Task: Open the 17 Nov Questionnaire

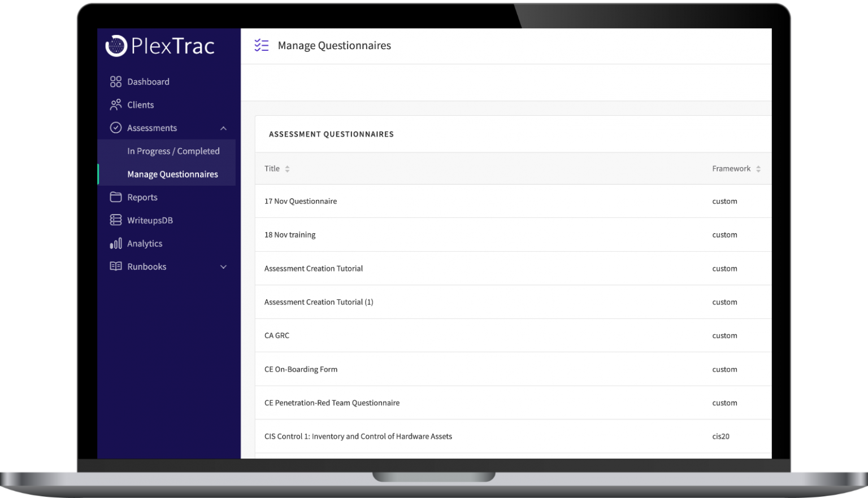Action: click(301, 201)
